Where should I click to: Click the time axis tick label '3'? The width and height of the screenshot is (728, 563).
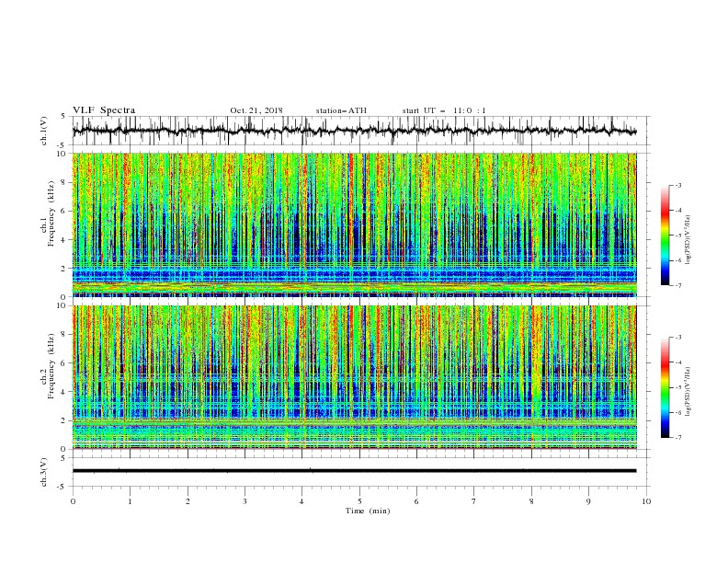coord(245,501)
